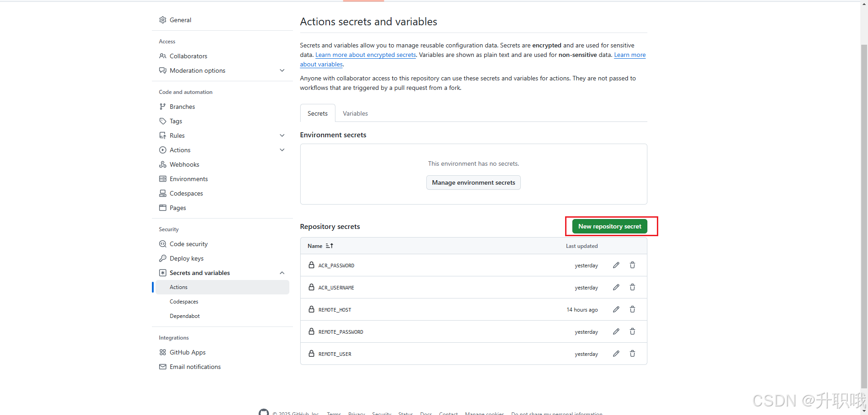
Task: Click the REMOTE_HOST secret name
Action: click(x=335, y=310)
